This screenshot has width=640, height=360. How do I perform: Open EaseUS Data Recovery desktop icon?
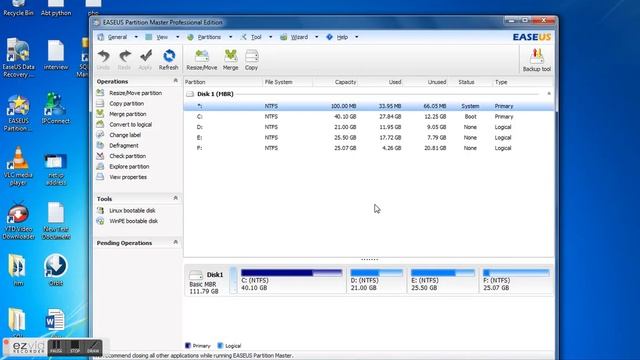tap(18, 58)
